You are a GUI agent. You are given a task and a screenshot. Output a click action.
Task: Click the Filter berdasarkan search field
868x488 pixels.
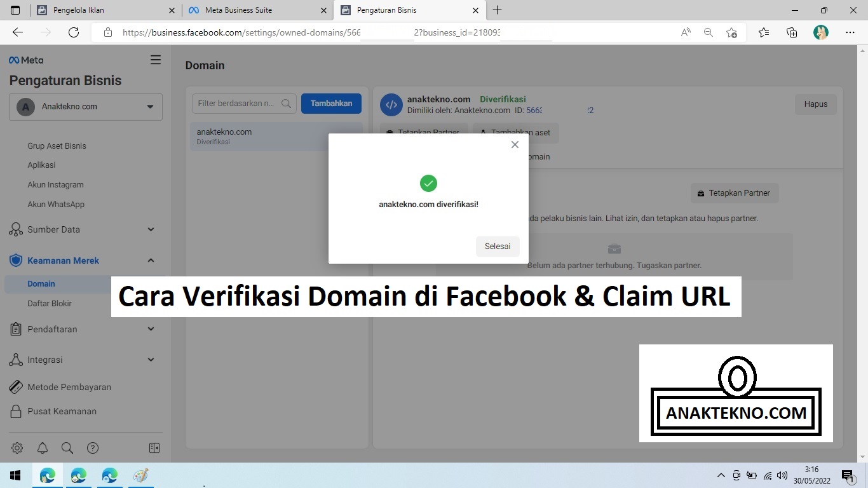tap(244, 104)
